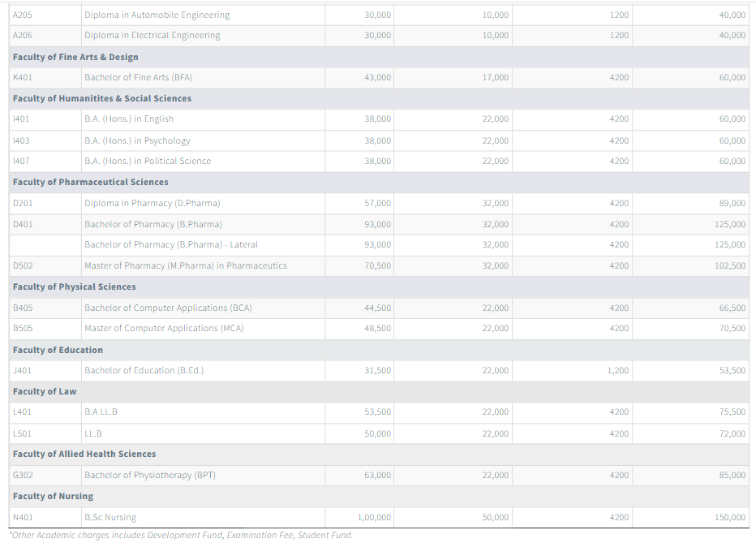Click Faculty of Education header
Image resolution: width=756 pixels, height=543 pixels.
pos(58,350)
